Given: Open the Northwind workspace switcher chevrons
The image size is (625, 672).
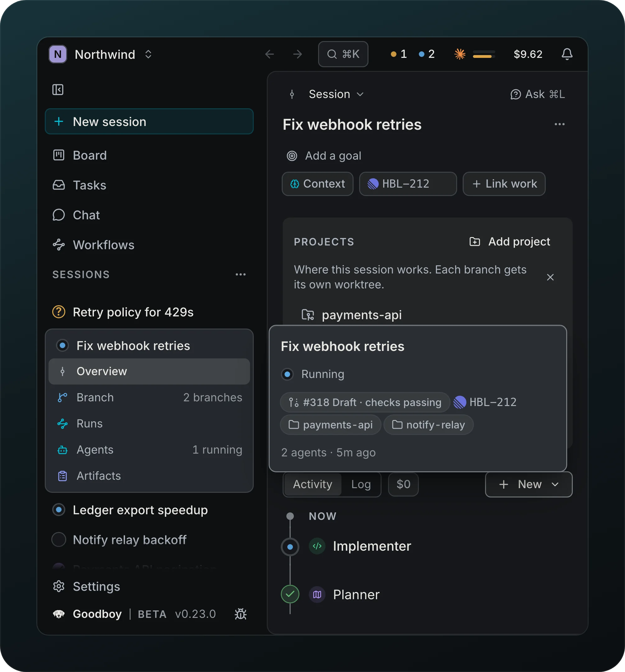Looking at the screenshot, I should point(148,54).
